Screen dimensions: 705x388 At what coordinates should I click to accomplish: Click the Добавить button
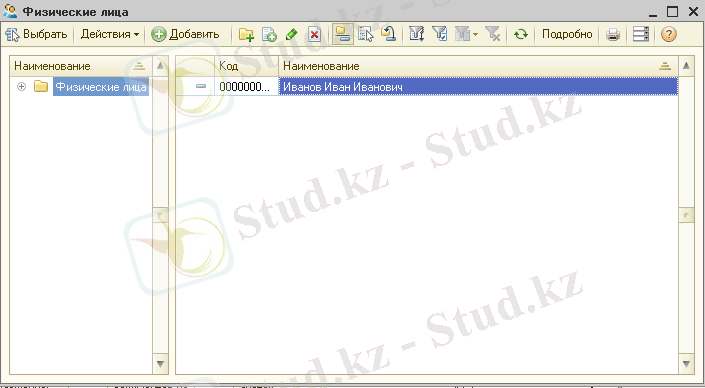(x=185, y=35)
